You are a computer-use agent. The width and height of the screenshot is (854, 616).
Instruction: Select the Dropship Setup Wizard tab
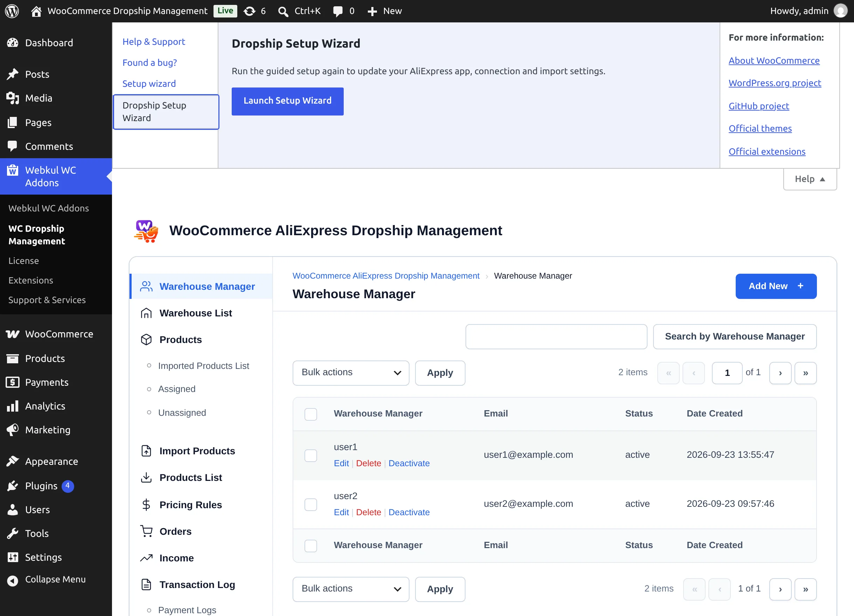(x=166, y=112)
